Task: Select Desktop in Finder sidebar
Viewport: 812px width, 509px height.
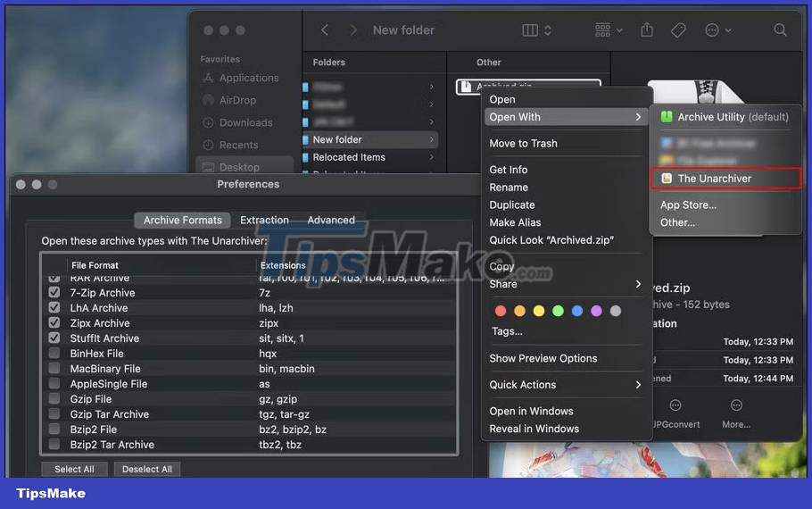Action: (x=244, y=167)
